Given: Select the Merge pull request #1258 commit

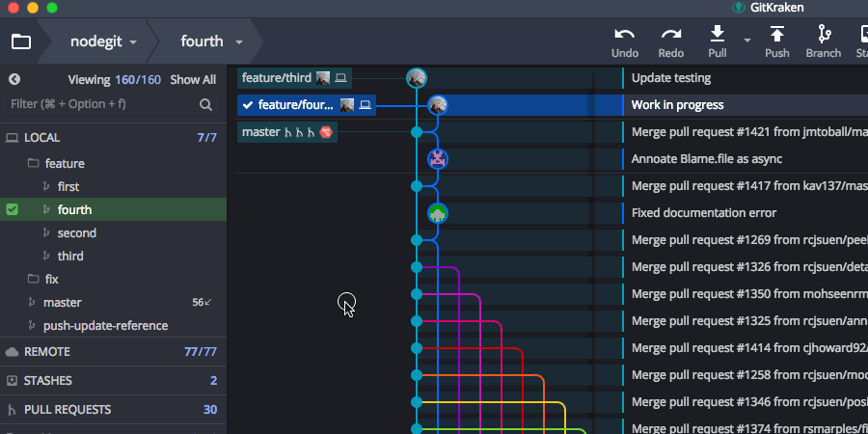Looking at the screenshot, I should [x=749, y=375].
